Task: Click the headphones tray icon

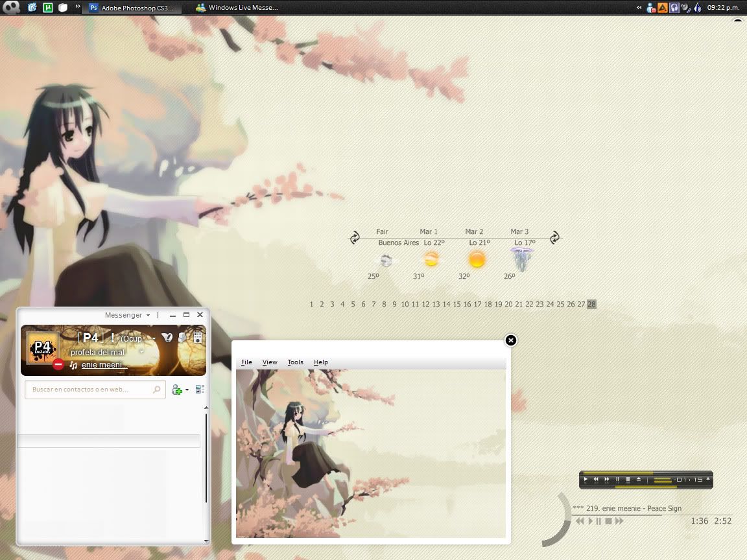Action: tap(674, 8)
